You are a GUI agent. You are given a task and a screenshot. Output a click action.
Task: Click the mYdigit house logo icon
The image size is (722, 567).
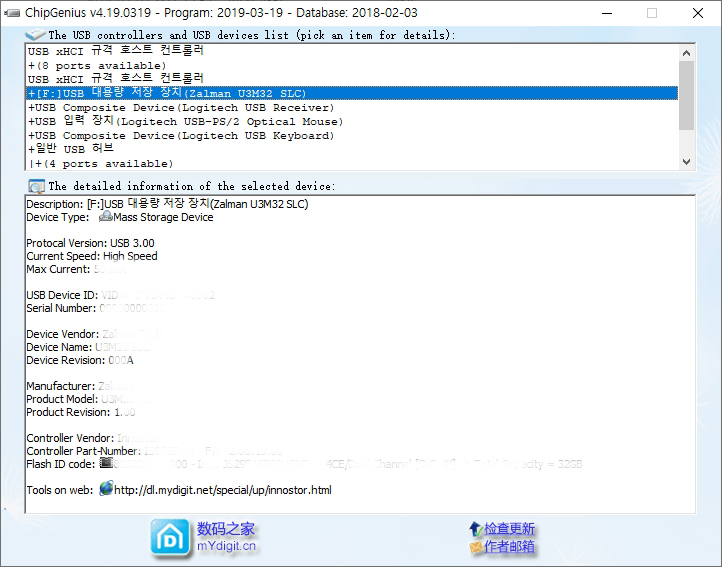click(x=170, y=537)
